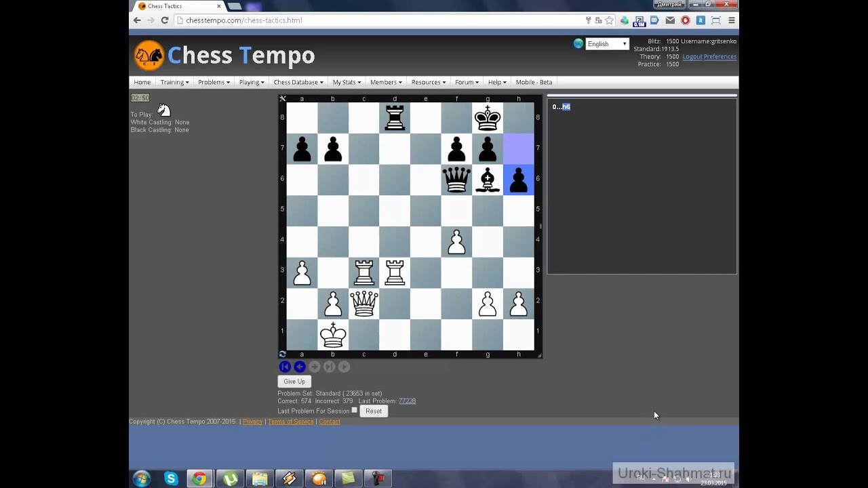868x488 pixels.
Task: Click the browser back arrow
Action: tap(137, 20)
